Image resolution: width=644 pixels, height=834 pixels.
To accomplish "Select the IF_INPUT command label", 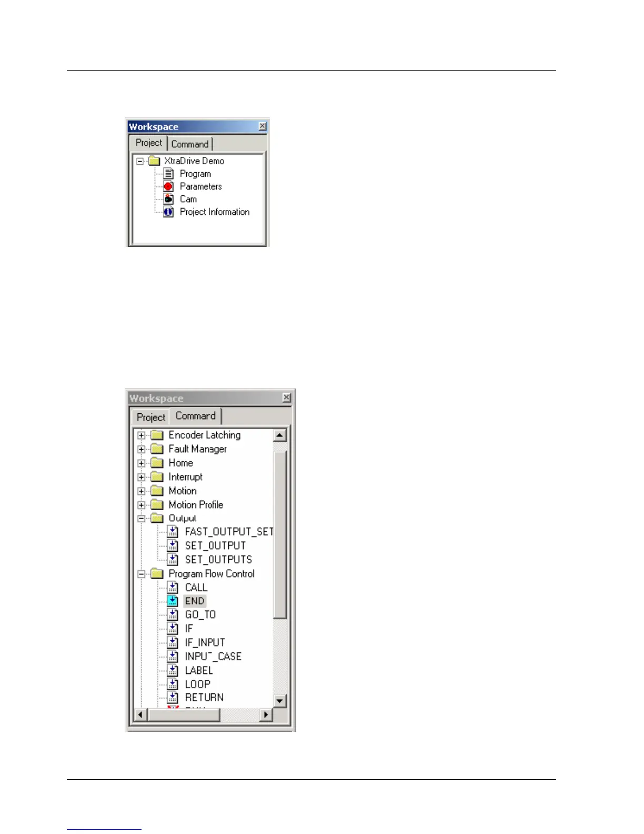I will click(x=205, y=642).
